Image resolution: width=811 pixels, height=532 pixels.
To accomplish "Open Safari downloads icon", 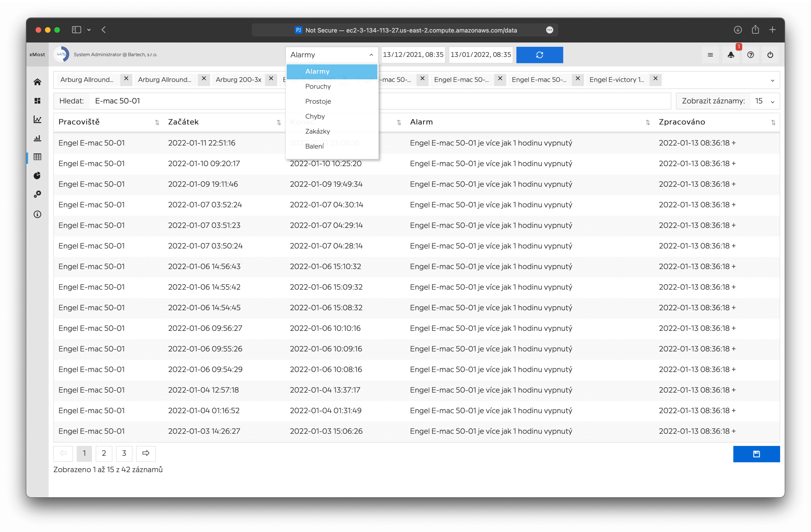I will pos(738,30).
